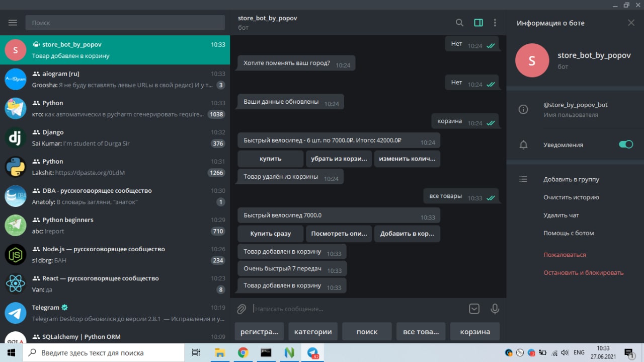Open the Node.js community chat
The width and height of the screenshot is (644, 362).
tap(115, 255)
